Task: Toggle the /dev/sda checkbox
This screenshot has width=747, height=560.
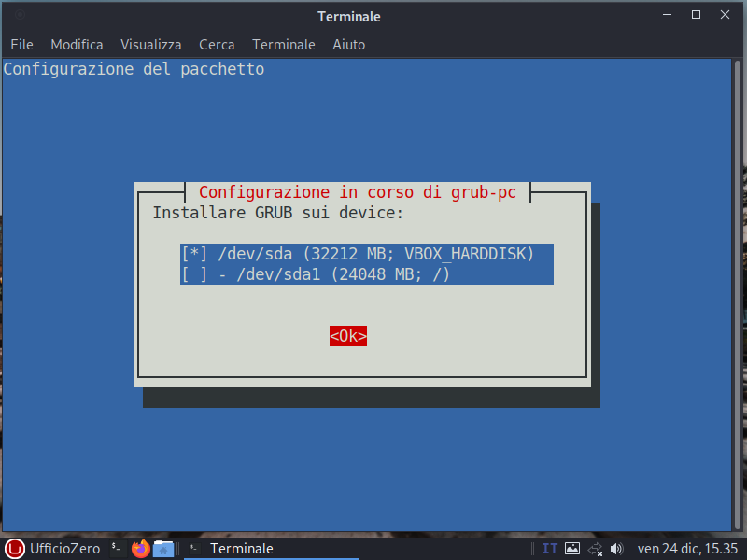Action: click(194, 254)
